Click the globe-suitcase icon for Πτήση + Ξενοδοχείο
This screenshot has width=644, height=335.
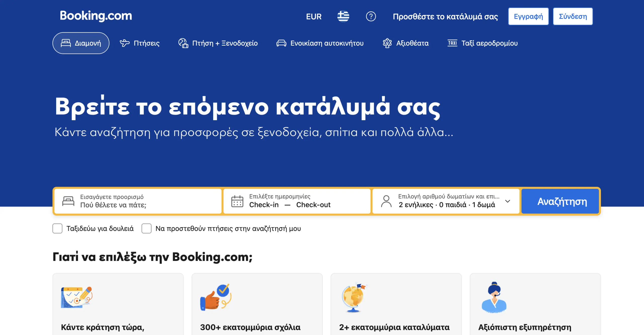[183, 43]
